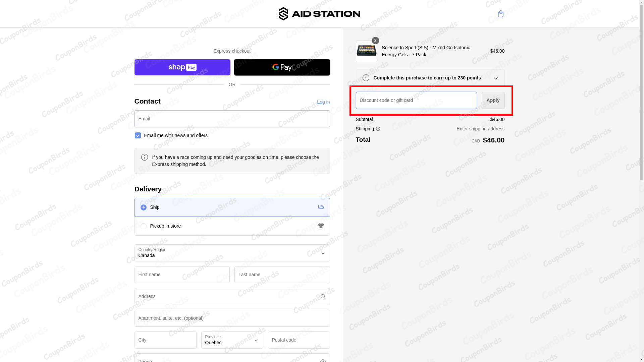Click the Apply discount code button
Screen dimensions: 644x362
pyautogui.click(x=492, y=100)
